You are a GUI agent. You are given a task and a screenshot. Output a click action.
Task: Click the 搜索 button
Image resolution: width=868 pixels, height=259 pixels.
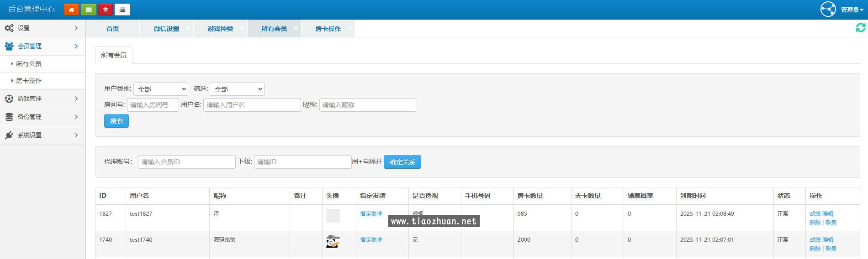116,121
